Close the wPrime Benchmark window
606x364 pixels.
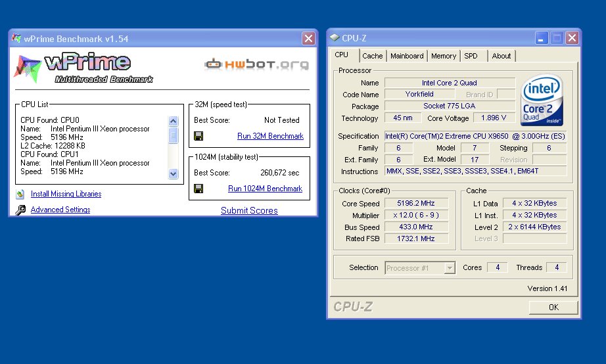pyautogui.click(x=308, y=38)
